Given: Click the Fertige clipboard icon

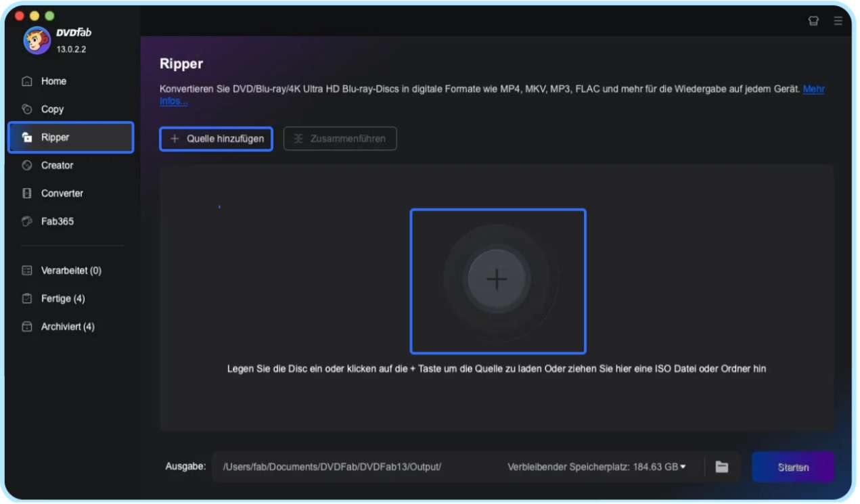Looking at the screenshot, I should pos(27,298).
